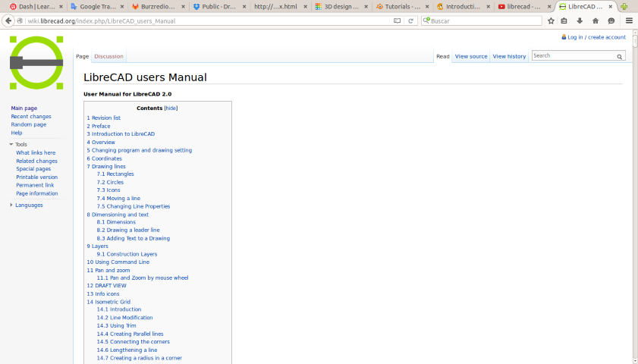Screen dimensions: 638x364
Task: Click the Buscar browser search box
Action: tap(482, 20)
